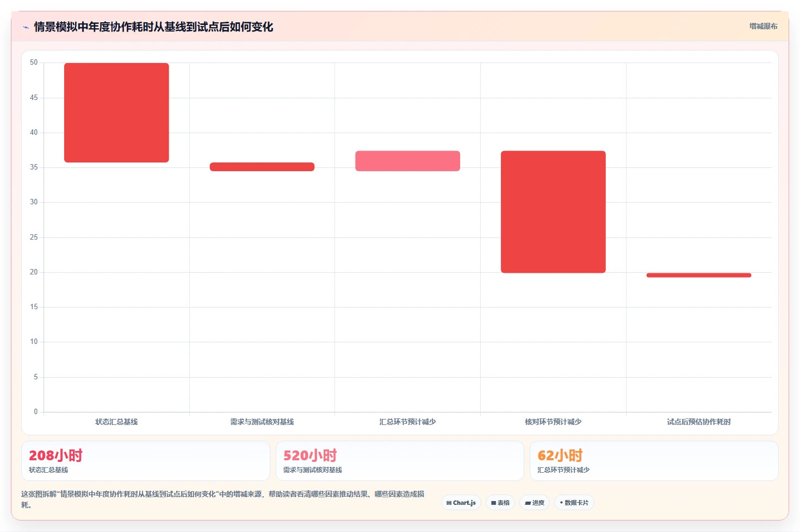Screen dimensions: 800x532
Task: Click the 520小时 data card
Action: [400, 461]
